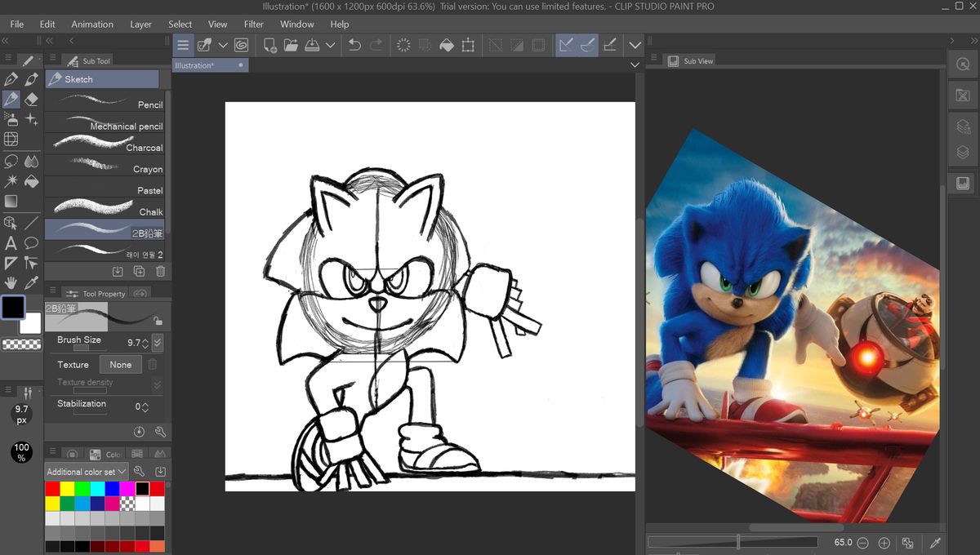
Task: Open the Additional color set dropdown
Action: click(87, 472)
